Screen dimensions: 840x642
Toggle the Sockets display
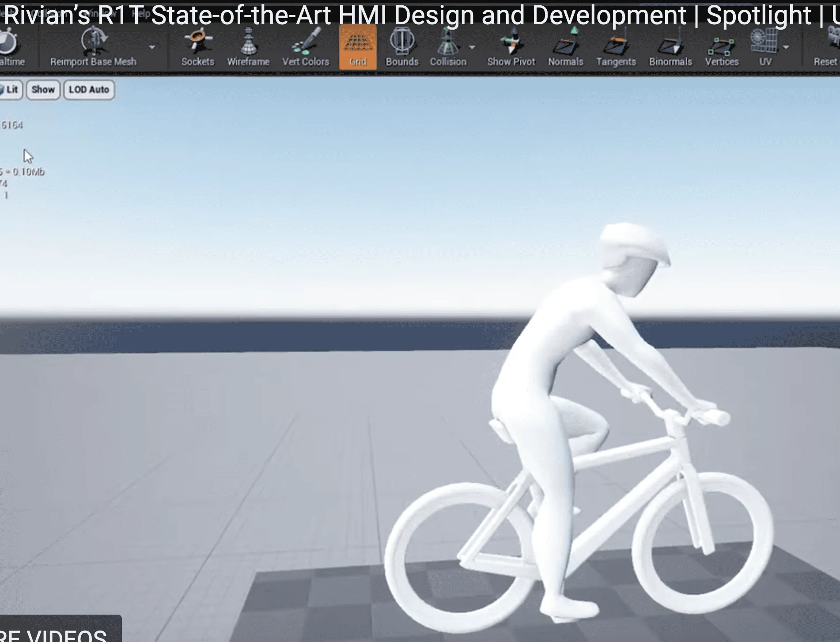pyautogui.click(x=197, y=47)
